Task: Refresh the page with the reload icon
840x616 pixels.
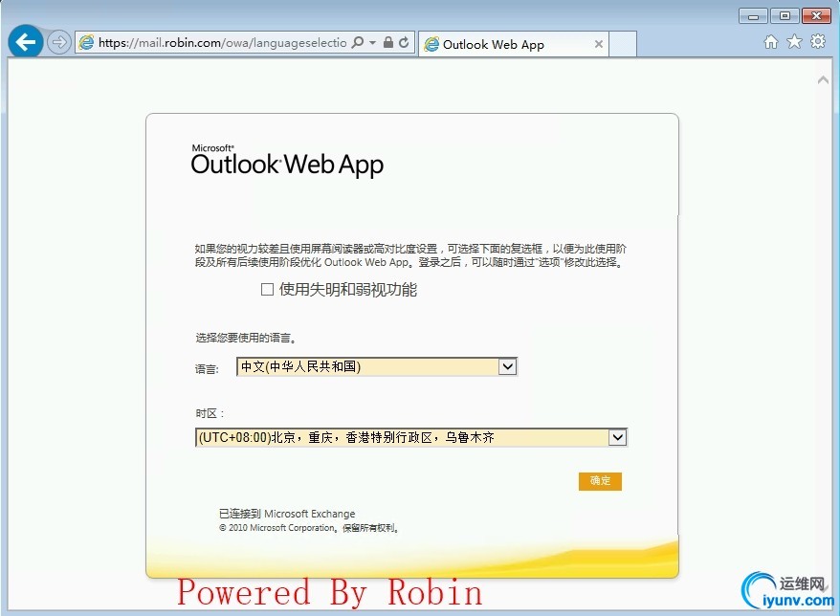Action: (x=404, y=42)
